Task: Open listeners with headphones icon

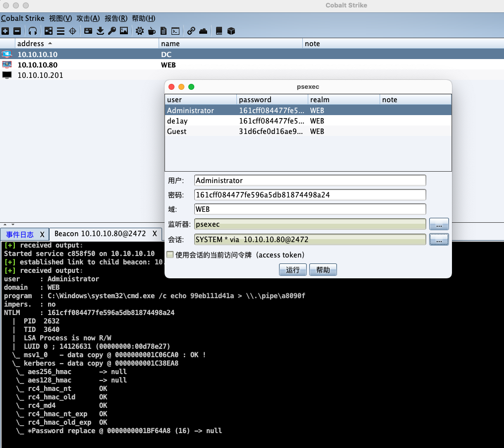Action: [x=33, y=31]
